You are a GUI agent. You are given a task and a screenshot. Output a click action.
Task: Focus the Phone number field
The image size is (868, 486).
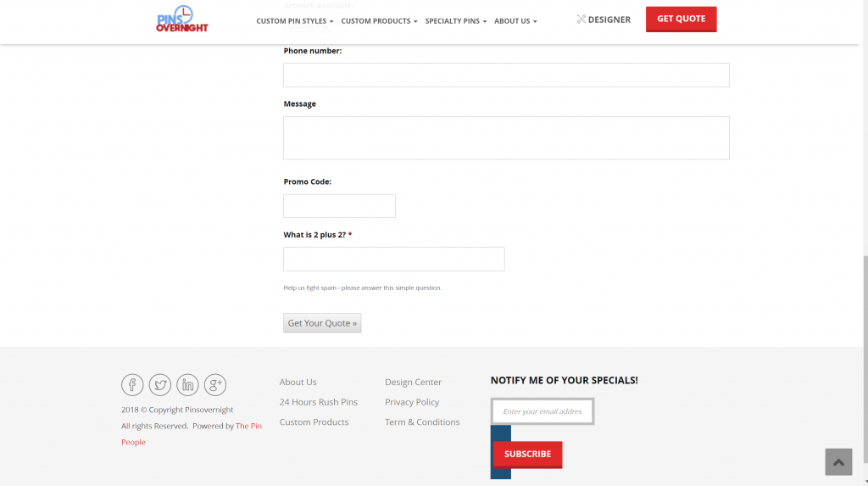point(506,75)
